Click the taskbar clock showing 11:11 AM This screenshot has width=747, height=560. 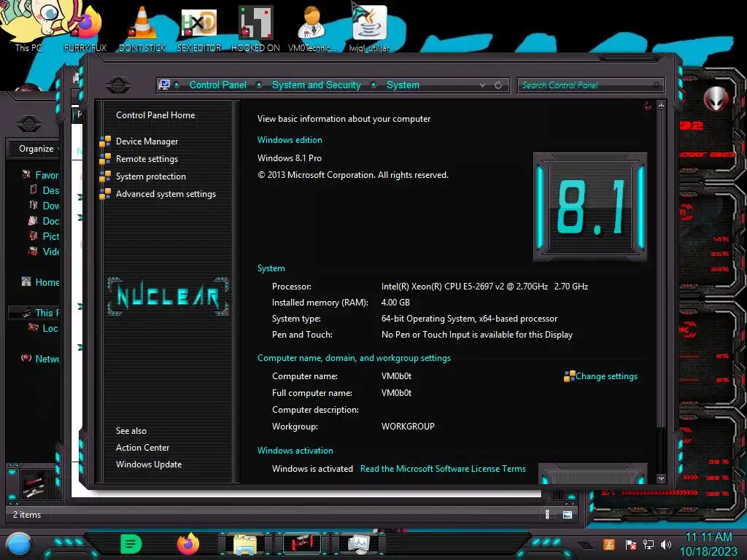point(708,544)
